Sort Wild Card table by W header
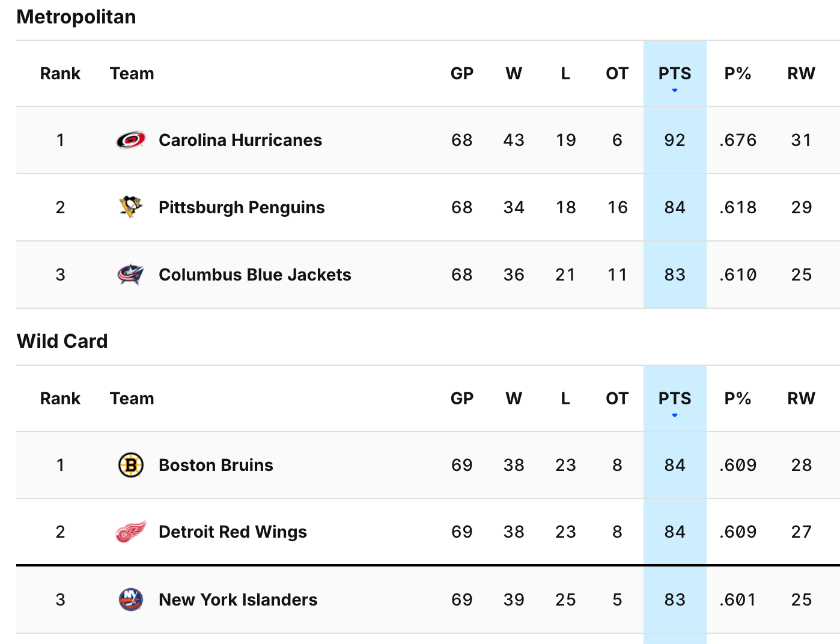This screenshot has height=644, width=840. pyautogui.click(x=514, y=399)
